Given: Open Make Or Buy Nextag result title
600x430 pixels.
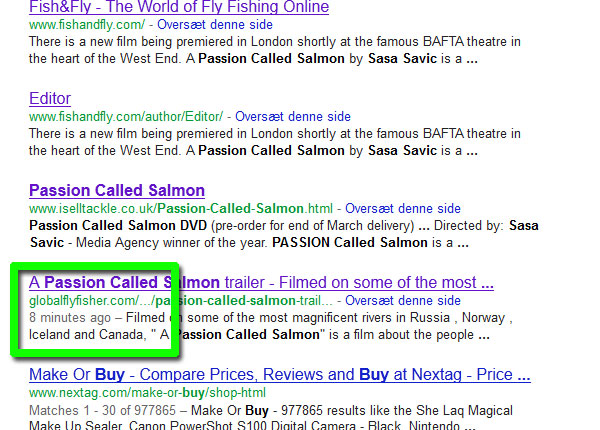Looking at the screenshot, I should coord(279,375).
